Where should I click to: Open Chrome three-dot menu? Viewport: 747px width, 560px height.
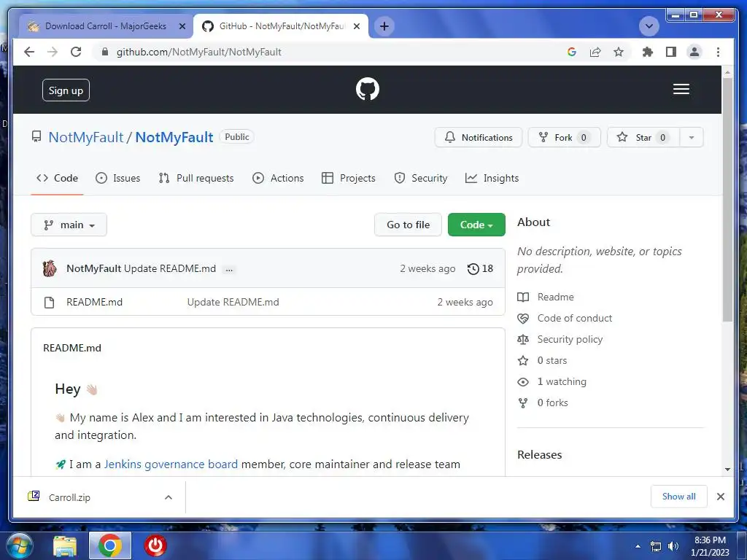tap(718, 52)
